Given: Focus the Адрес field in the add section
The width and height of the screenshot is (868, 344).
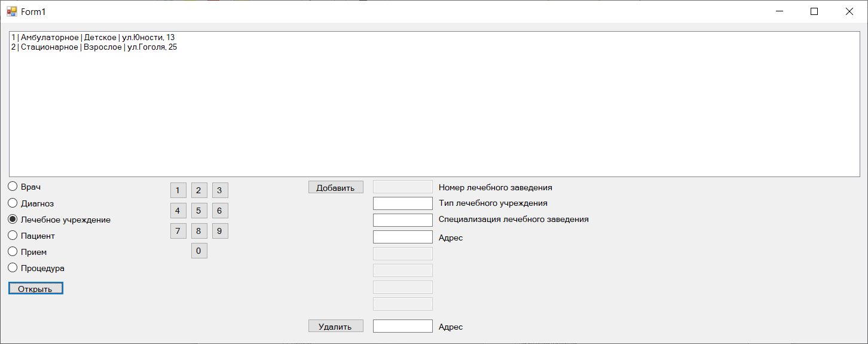Looking at the screenshot, I should point(403,237).
